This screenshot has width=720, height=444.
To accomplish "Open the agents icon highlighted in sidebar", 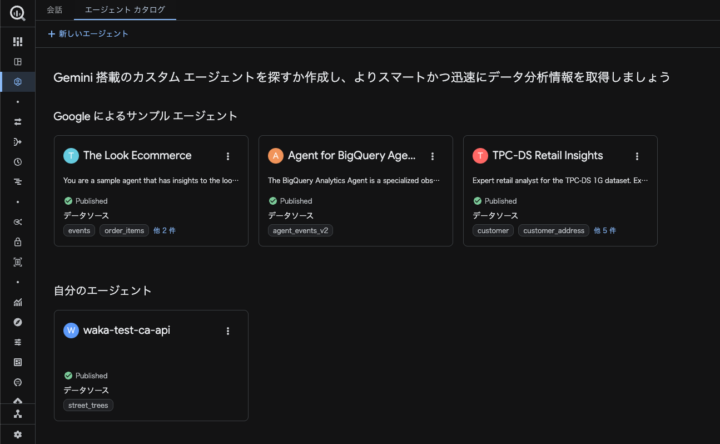I will (x=17, y=81).
